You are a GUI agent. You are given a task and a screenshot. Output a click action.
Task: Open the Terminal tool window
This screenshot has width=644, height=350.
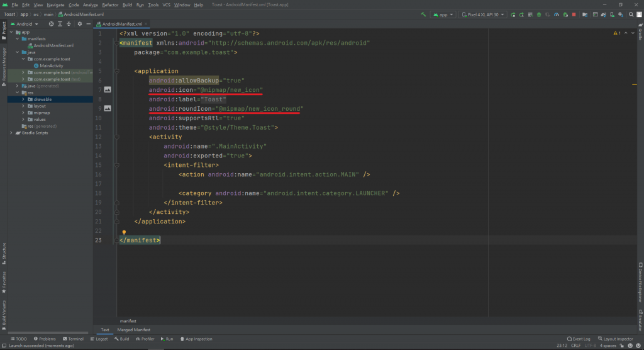click(73, 339)
